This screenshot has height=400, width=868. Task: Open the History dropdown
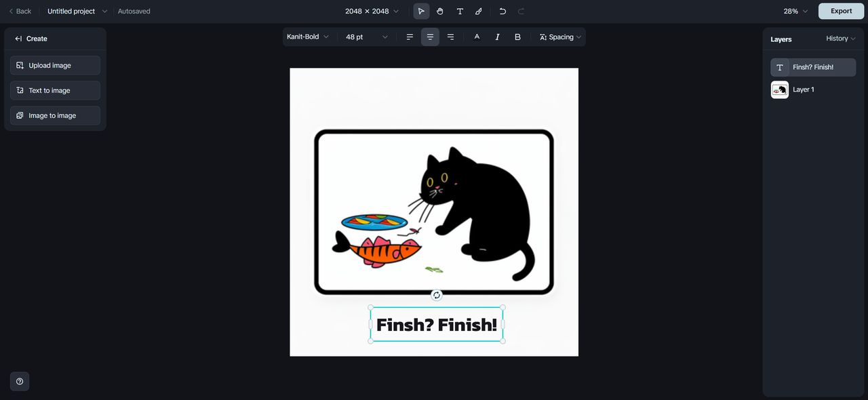pos(841,39)
